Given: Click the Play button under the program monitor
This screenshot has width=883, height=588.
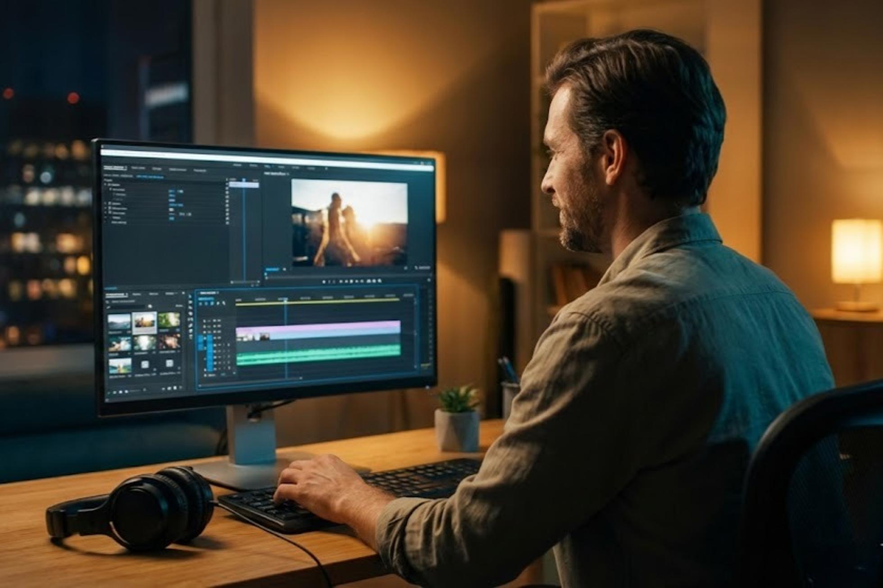Looking at the screenshot, I should click(351, 281).
